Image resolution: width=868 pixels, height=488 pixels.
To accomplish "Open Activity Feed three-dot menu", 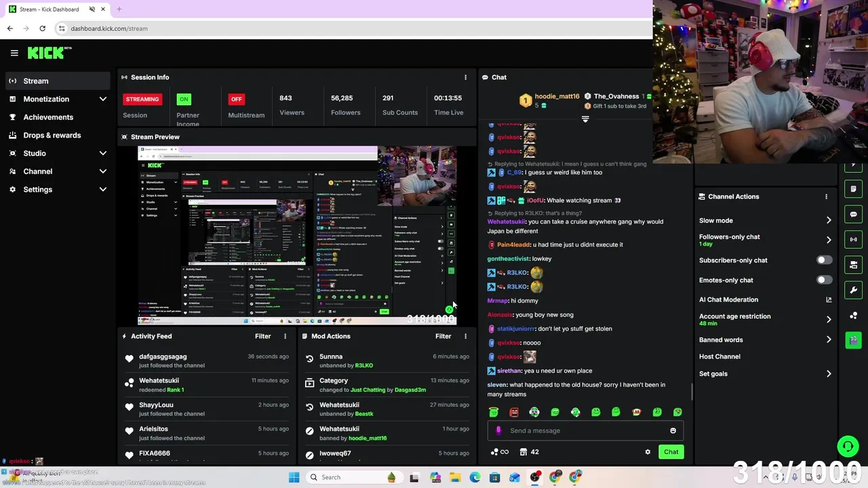I will tap(285, 336).
